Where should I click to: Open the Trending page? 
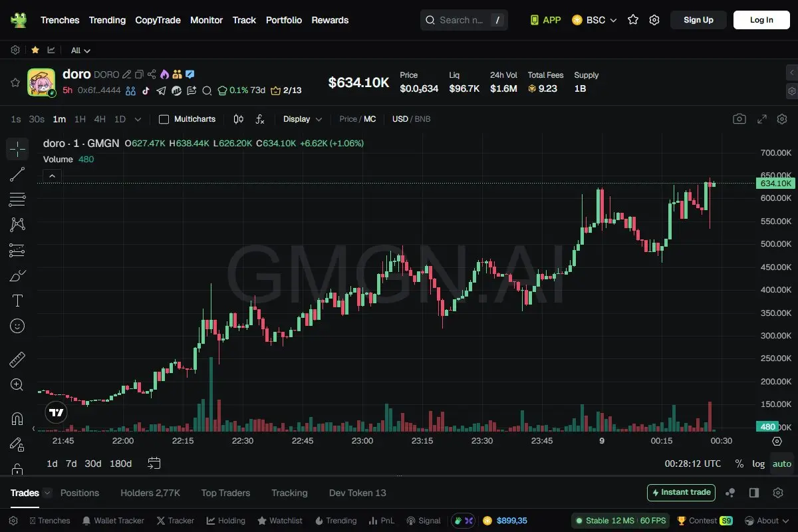107,20
